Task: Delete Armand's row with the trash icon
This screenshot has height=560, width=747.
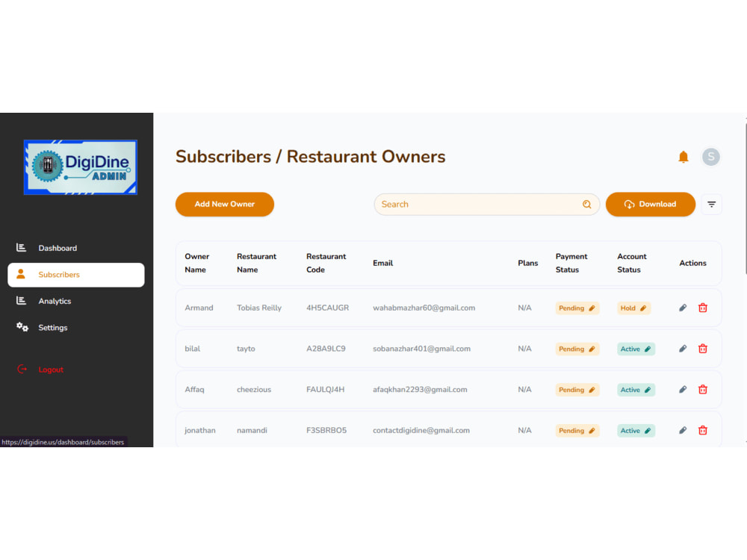Action: [x=703, y=308]
